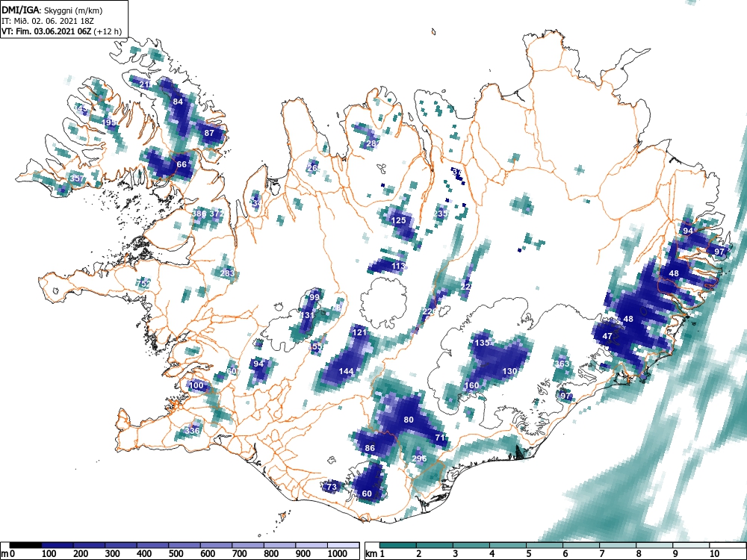
Task: Select the map value 113
Action: pyautogui.click(x=398, y=266)
